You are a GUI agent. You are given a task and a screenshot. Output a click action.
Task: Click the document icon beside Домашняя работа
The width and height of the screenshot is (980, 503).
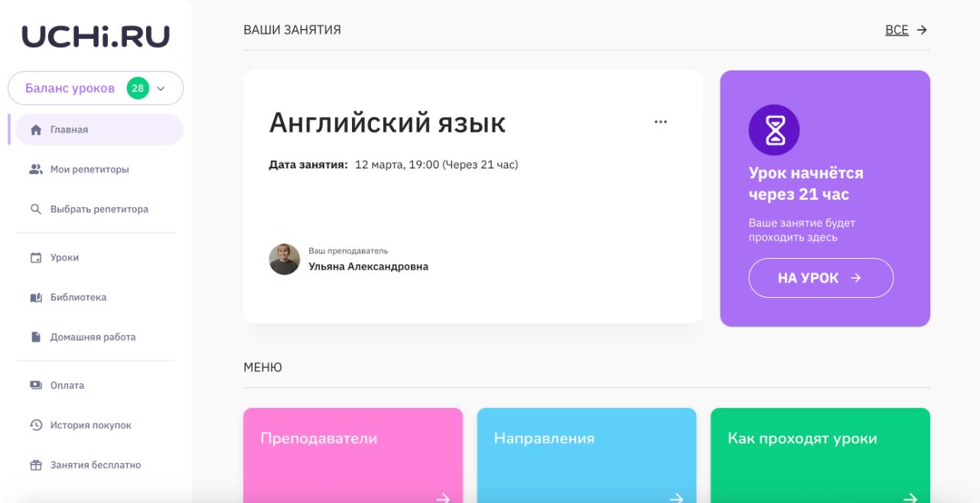tap(35, 337)
